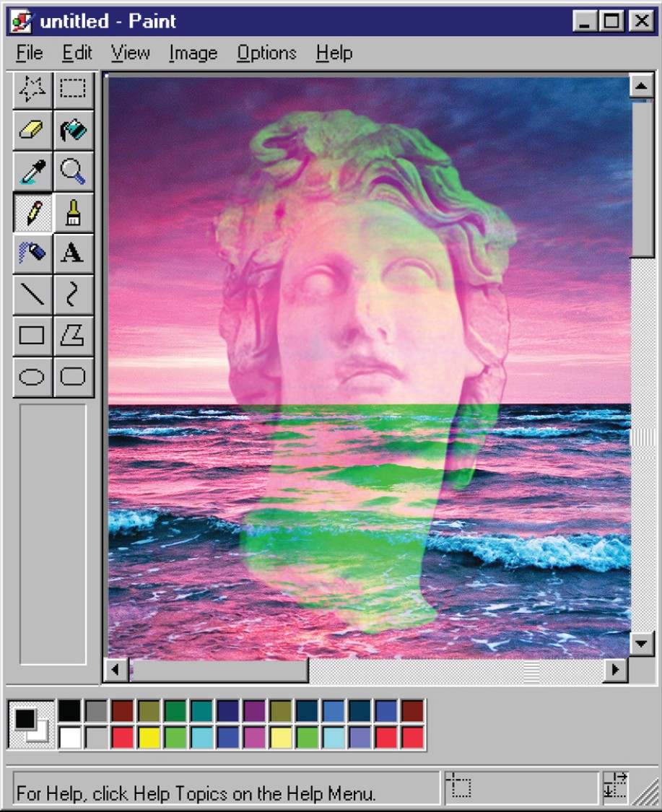Choose the Eraser tool
The width and height of the screenshot is (662, 812).
(33, 130)
